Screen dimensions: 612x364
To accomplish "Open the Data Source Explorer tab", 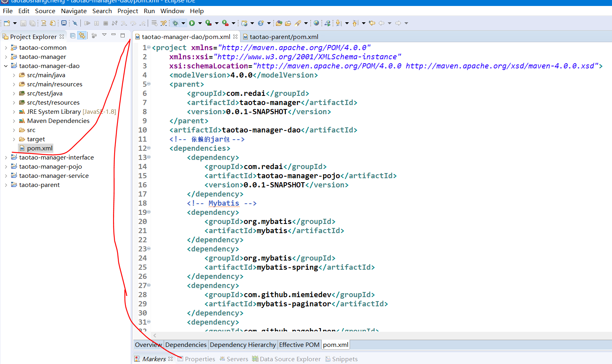I will (x=286, y=359).
